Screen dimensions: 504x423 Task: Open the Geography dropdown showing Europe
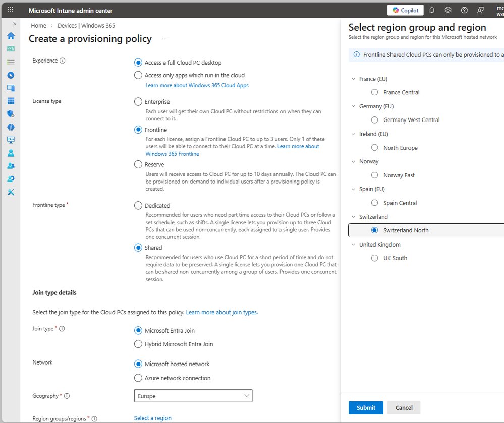tap(193, 396)
